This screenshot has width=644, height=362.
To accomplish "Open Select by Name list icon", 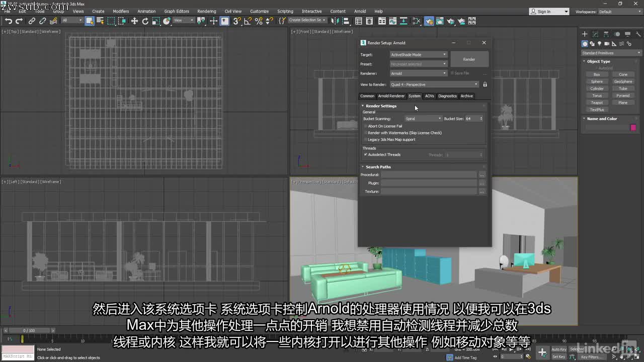I will point(100,21).
